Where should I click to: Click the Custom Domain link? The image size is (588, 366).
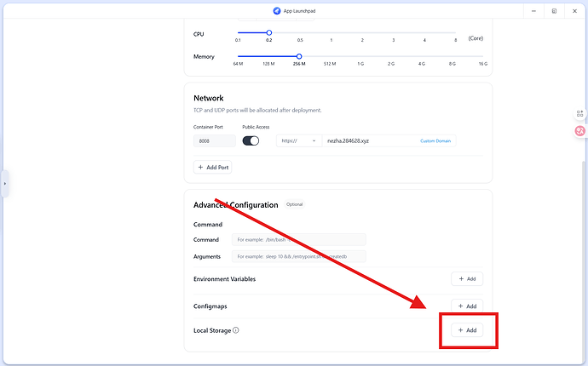tap(435, 140)
